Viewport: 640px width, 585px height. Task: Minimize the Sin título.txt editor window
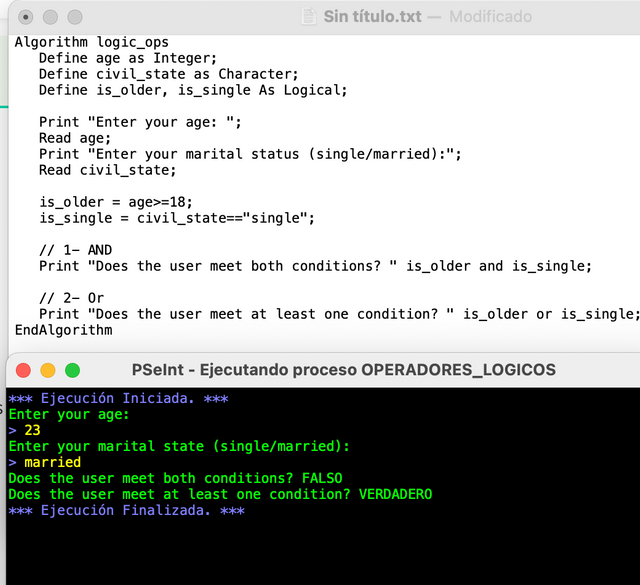click(x=49, y=17)
